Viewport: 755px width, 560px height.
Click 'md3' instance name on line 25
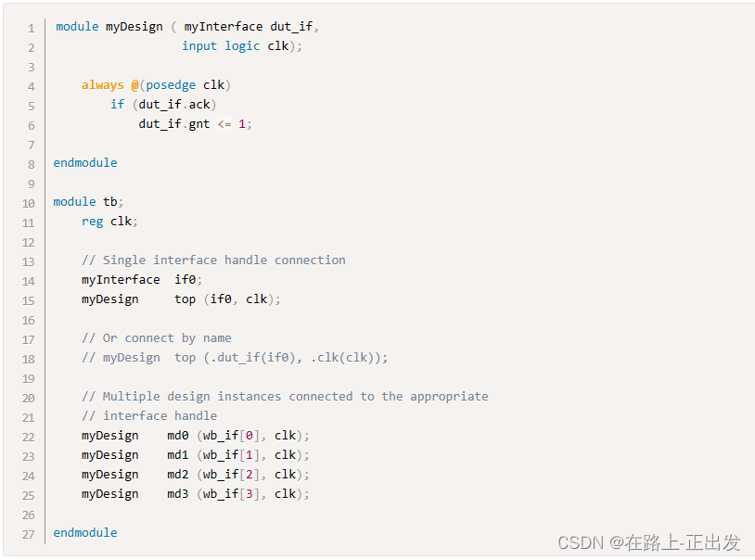(178, 494)
